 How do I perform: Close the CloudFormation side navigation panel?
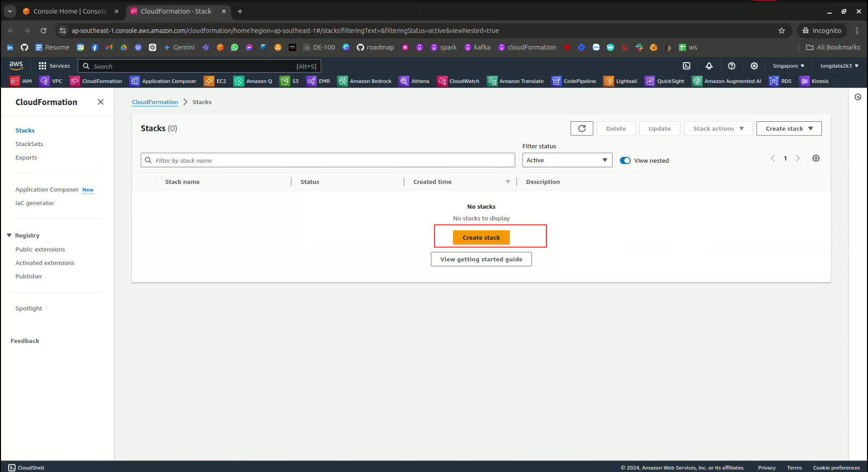point(101,102)
